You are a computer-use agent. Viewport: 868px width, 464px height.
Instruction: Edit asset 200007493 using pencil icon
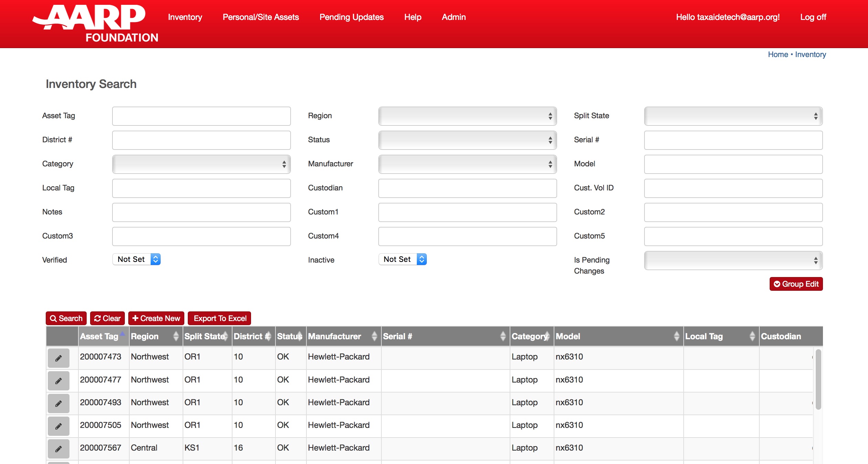coord(58,403)
